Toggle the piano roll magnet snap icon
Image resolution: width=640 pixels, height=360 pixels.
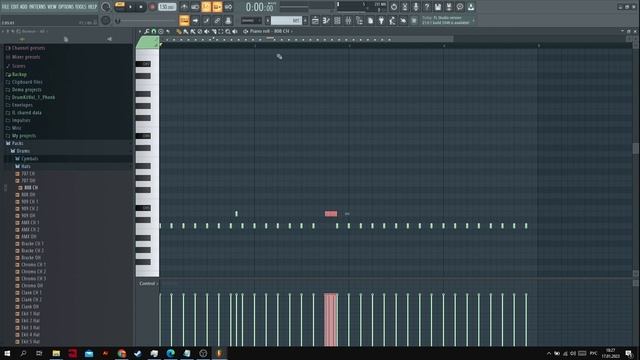154,31
